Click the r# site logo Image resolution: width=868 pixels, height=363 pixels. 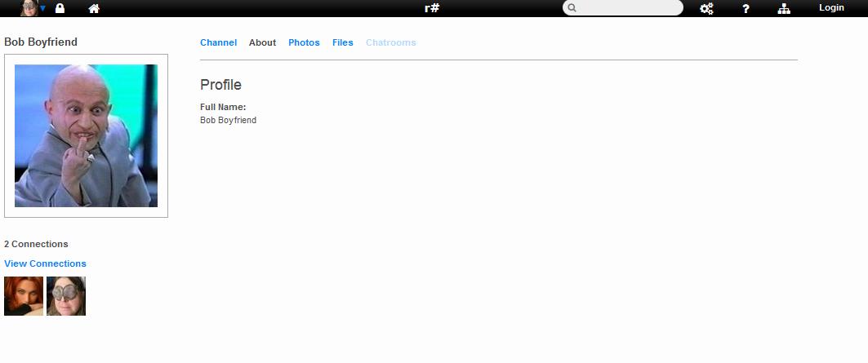pyautogui.click(x=432, y=7)
